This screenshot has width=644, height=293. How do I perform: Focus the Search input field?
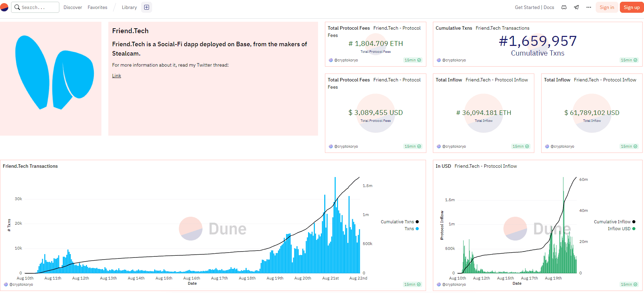click(x=39, y=7)
